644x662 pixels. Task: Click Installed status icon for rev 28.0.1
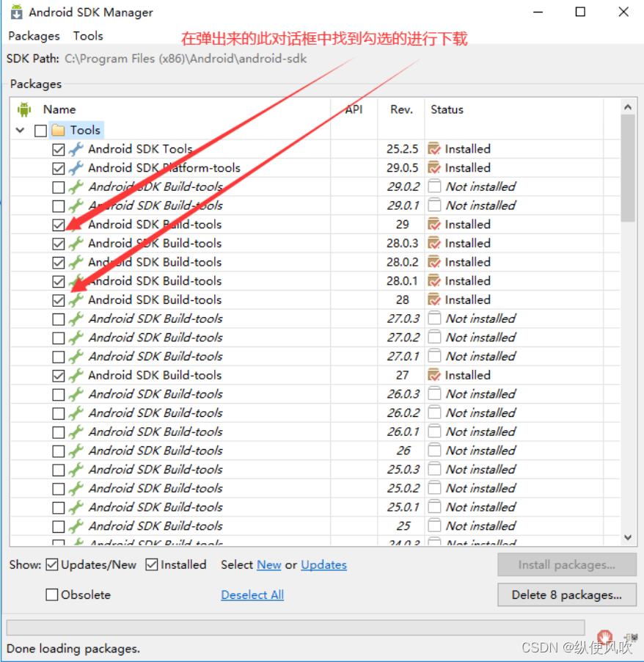tap(434, 281)
